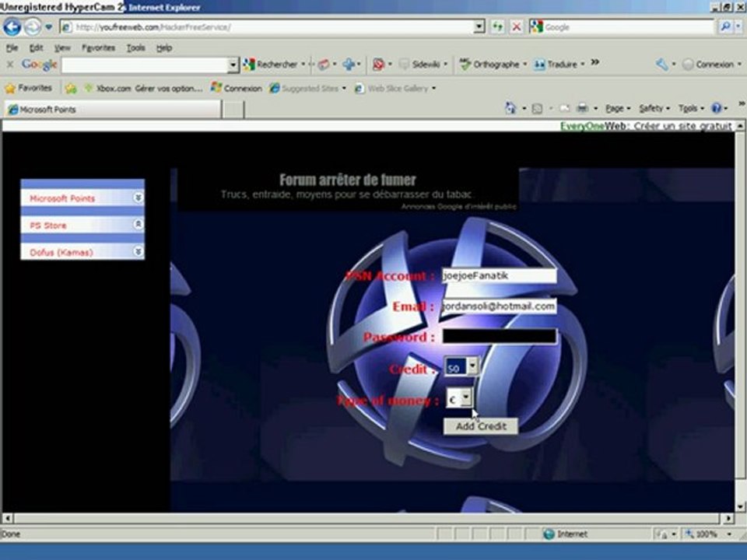Click the add to favorites bar icon
This screenshot has width=747, height=560.
(x=71, y=89)
